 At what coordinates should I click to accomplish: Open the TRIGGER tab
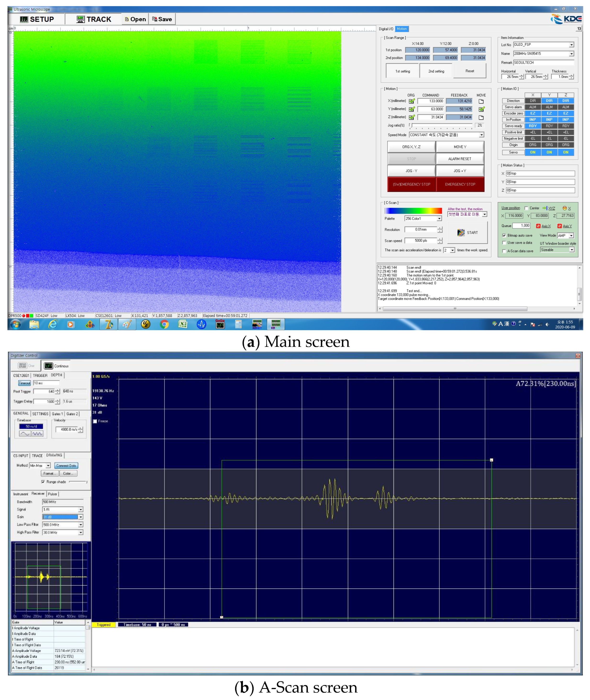(40, 375)
